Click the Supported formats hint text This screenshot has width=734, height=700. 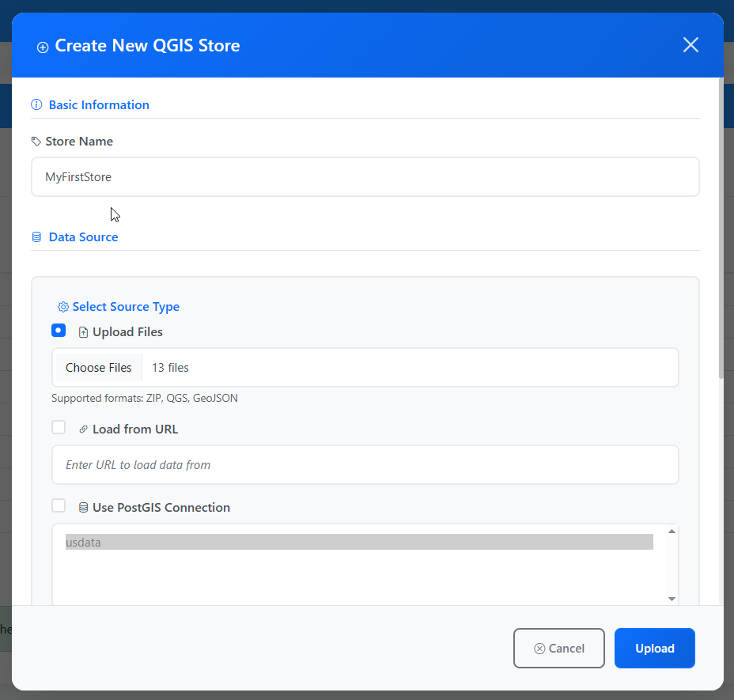(145, 398)
